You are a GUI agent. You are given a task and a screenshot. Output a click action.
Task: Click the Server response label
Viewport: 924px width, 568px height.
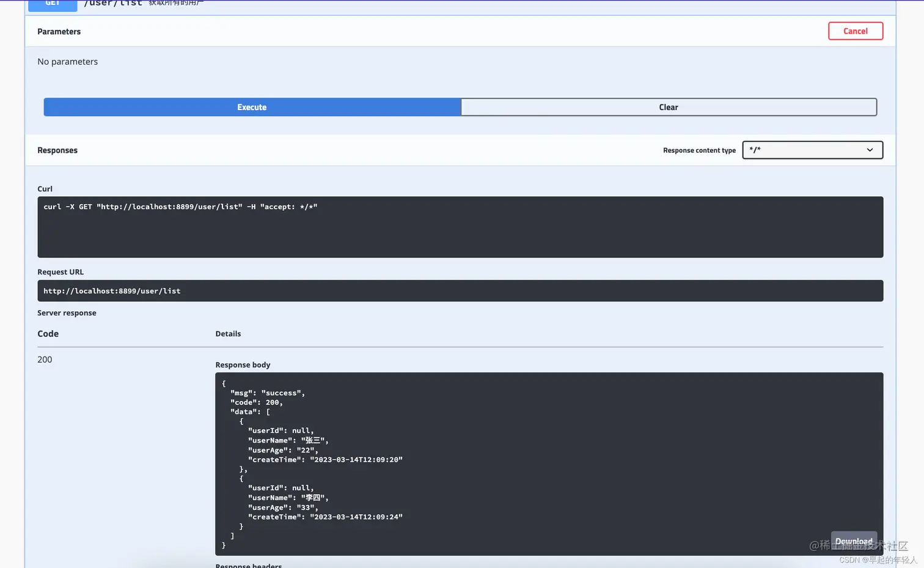pyautogui.click(x=67, y=313)
